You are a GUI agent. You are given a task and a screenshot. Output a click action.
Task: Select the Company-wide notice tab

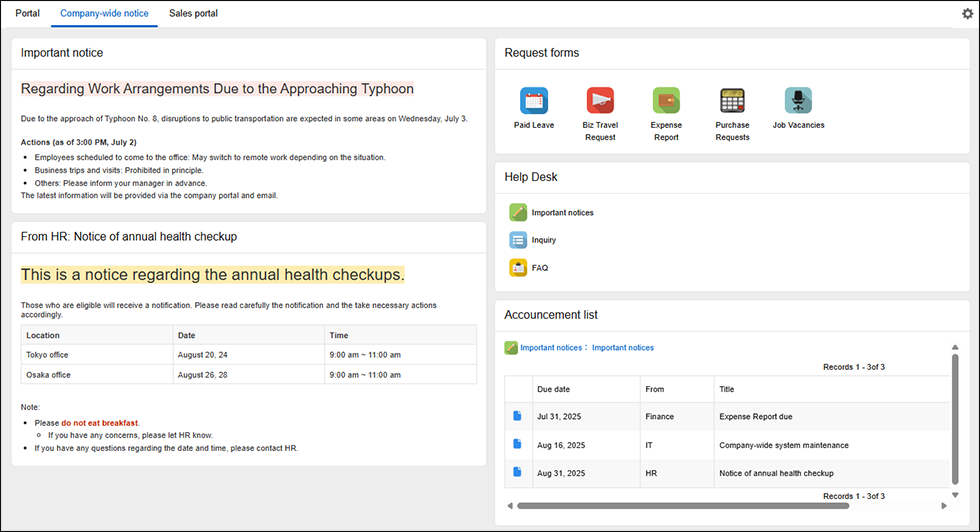click(104, 14)
